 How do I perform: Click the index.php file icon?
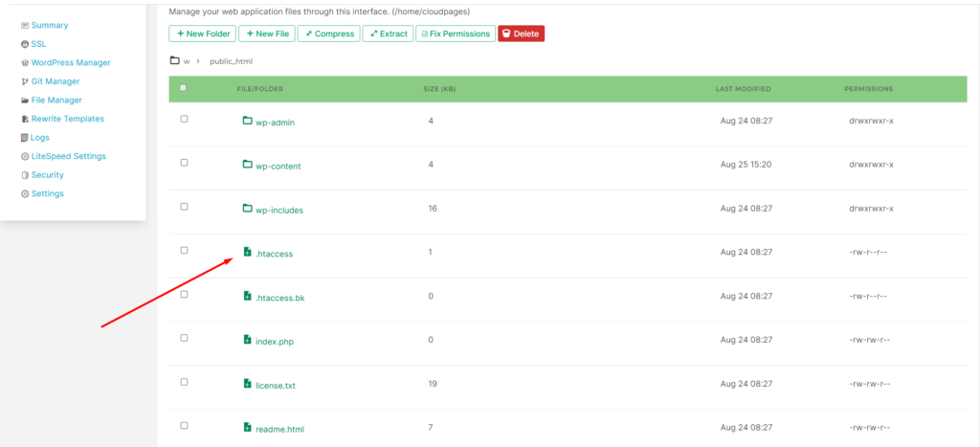pyautogui.click(x=248, y=340)
